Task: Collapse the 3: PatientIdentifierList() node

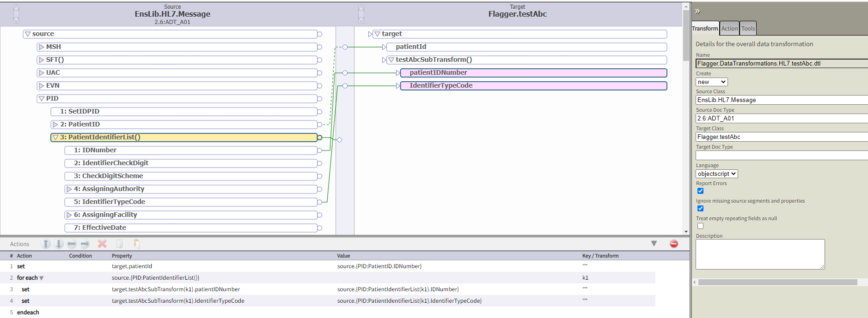Action: point(55,138)
